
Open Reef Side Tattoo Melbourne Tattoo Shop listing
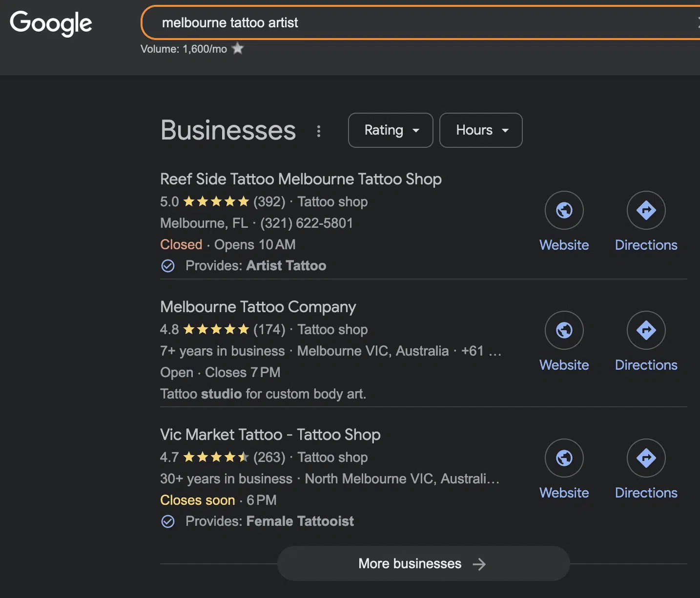[301, 179]
